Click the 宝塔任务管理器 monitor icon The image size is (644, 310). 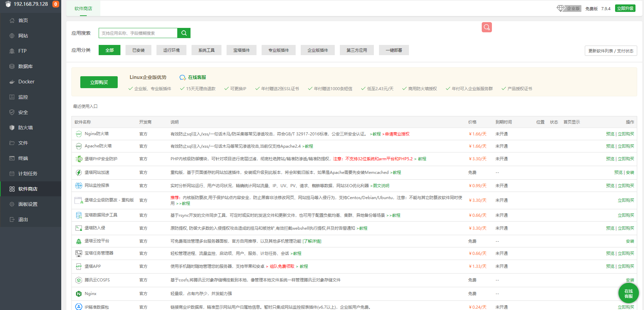tap(79, 254)
